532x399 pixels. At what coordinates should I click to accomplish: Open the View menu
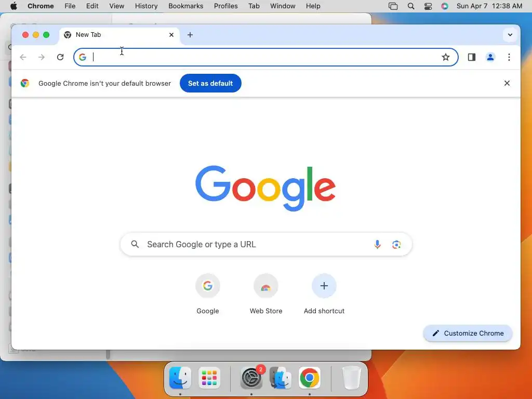(117, 6)
